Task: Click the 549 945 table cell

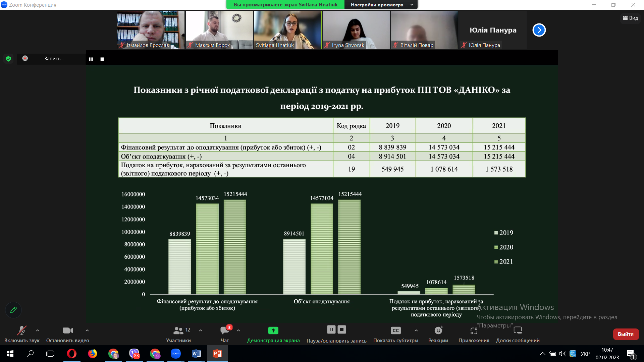Action: coord(392,169)
